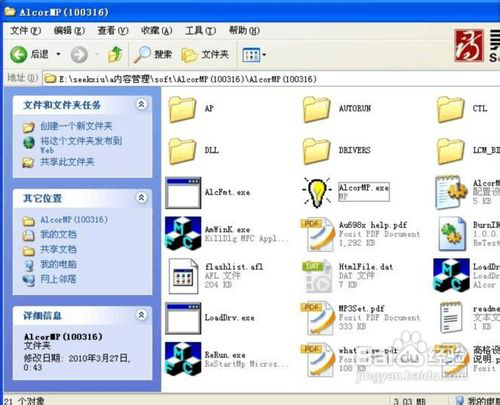
Task: Select the readme text file icon
Action: click(451, 317)
